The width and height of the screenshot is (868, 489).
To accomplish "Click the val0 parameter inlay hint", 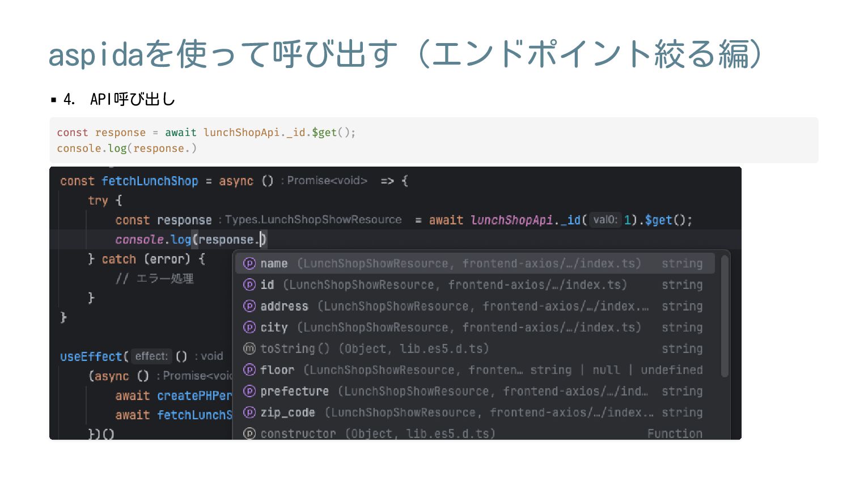I will pyautogui.click(x=606, y=220).
